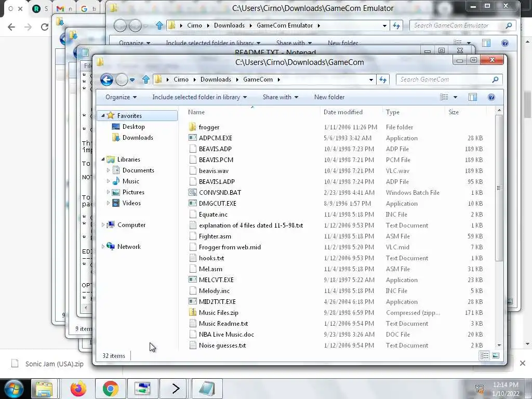532x399 pixels.
Task: Expand the Videos library node
Action: [x=108, y=203]
